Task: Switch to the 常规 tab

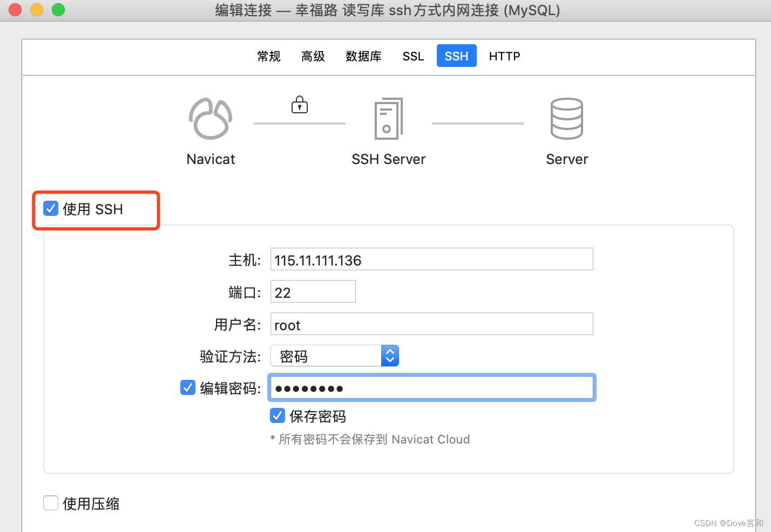Action: (268, 56)
